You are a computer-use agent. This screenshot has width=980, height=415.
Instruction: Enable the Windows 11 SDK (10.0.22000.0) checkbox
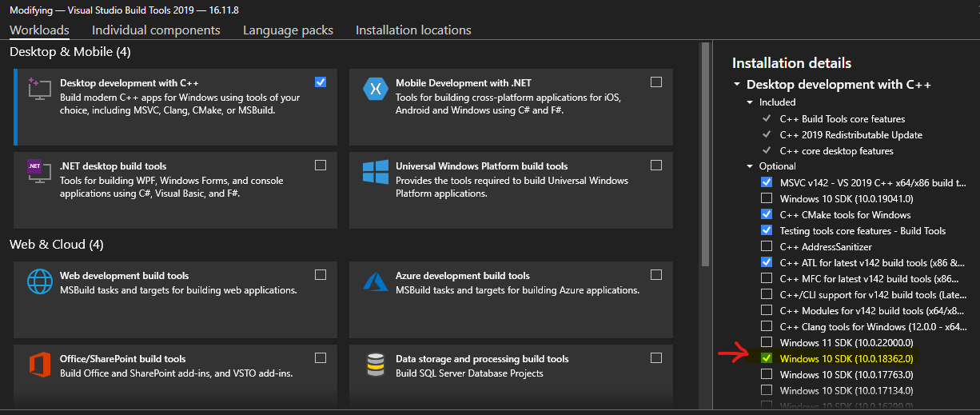(767, 342)
